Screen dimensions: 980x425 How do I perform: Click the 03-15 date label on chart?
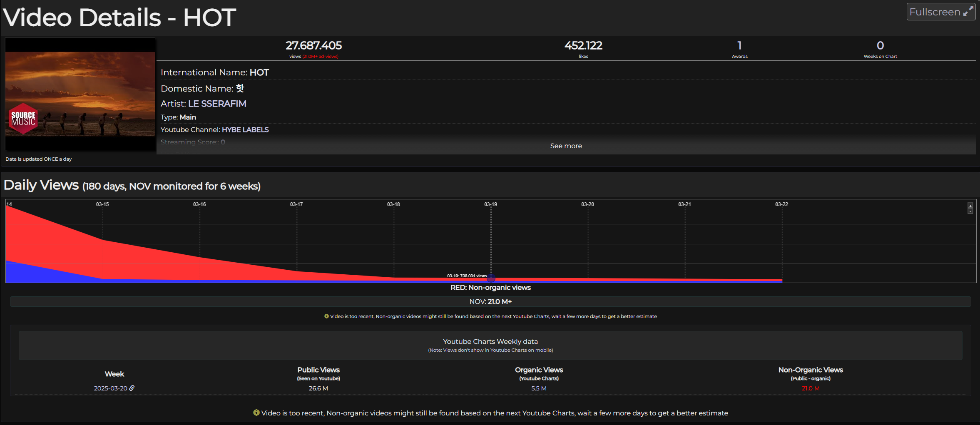[x=102, y=204]
